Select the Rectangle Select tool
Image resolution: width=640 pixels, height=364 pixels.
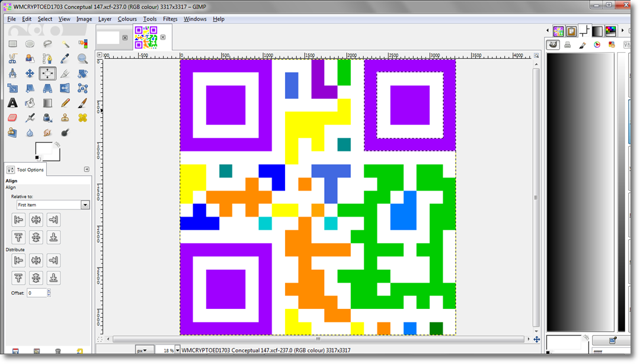pyautogui.click(x=12, y=44)
